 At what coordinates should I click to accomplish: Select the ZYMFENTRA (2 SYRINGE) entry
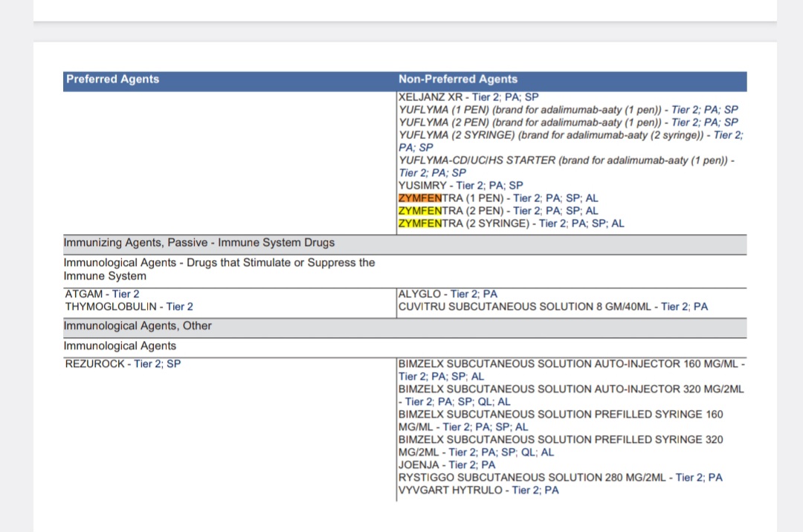click(511, 224)
